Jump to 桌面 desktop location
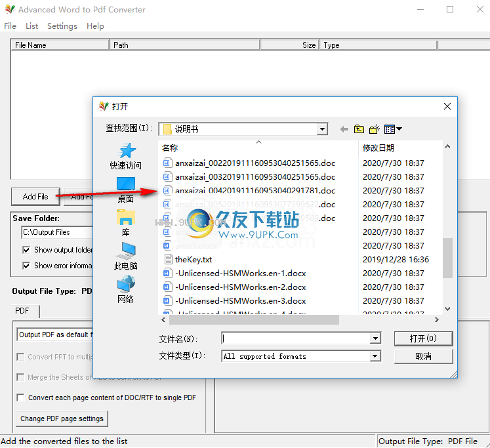Image resolution: width=490 pixels, height=448 pixels. pyautogui.click(x=126, y=190)
